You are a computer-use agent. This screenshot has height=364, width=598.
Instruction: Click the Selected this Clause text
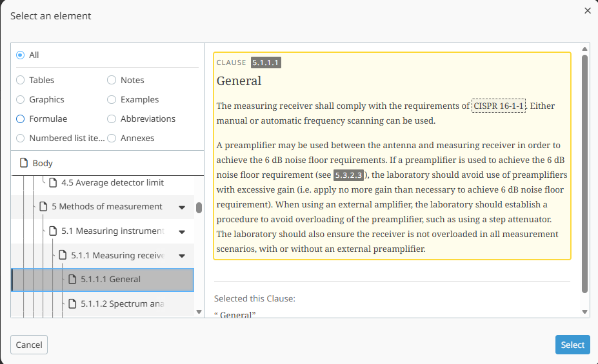tap(255, 298)
